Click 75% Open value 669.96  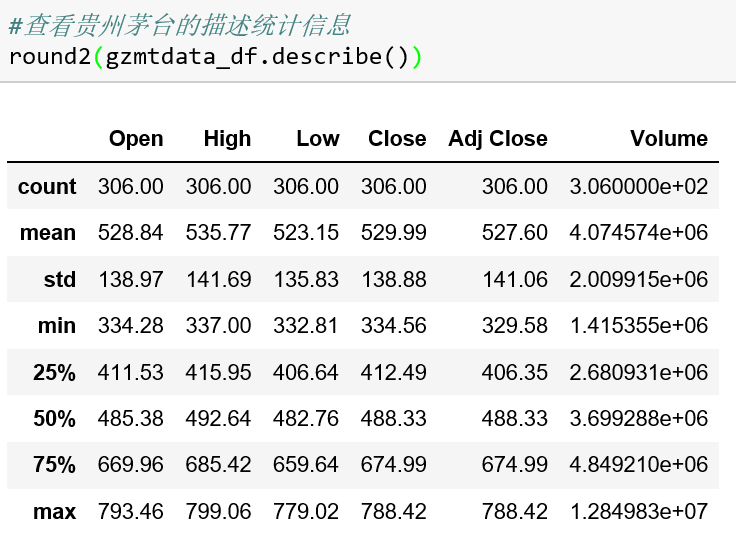click(x=130, y=464)
